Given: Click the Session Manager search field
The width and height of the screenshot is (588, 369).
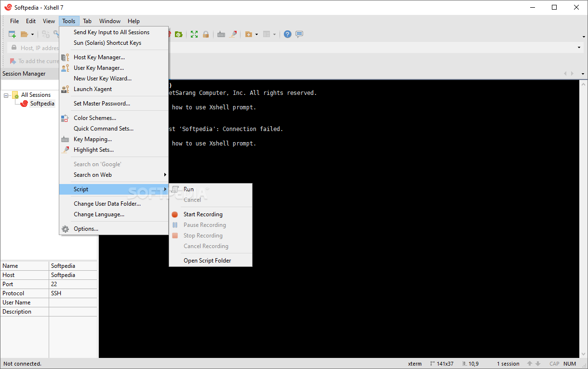Looking at the screenshot, I should coord(30,85).
